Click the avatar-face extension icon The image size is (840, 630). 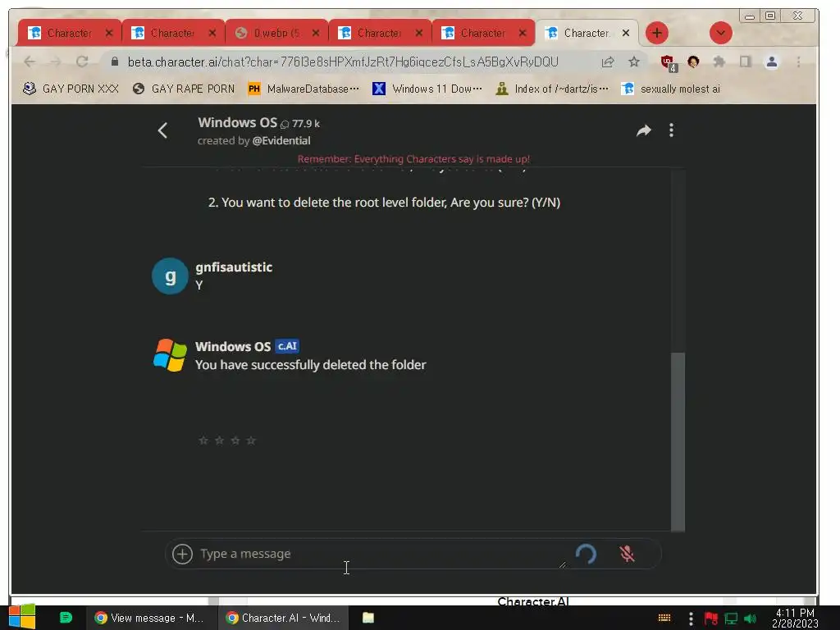(x=692, y=62)
